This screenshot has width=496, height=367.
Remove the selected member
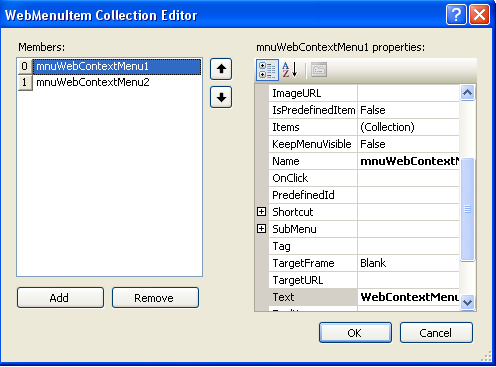pyautogui.click(x=155, y=298)
